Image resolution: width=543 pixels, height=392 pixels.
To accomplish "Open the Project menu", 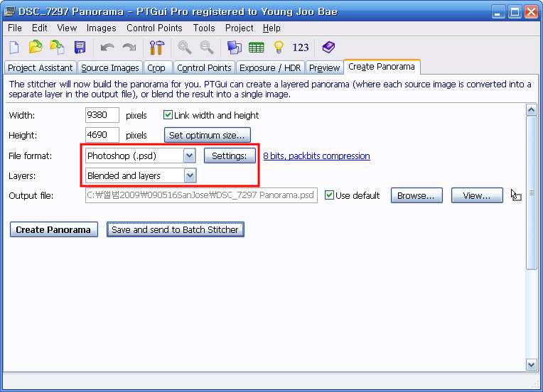I will coord(240,28).
